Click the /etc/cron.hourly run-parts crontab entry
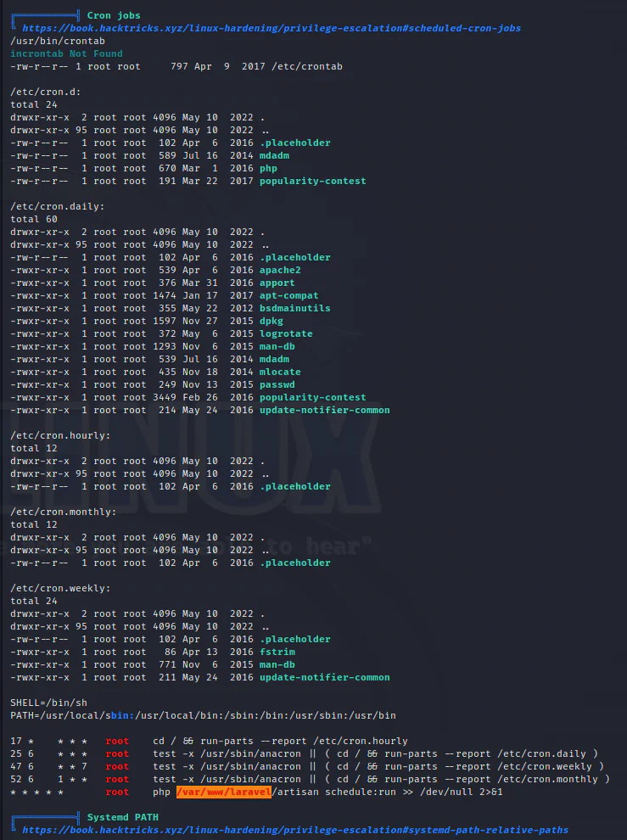The height and width of the screenshot is (840, 627). click(209, 741)
